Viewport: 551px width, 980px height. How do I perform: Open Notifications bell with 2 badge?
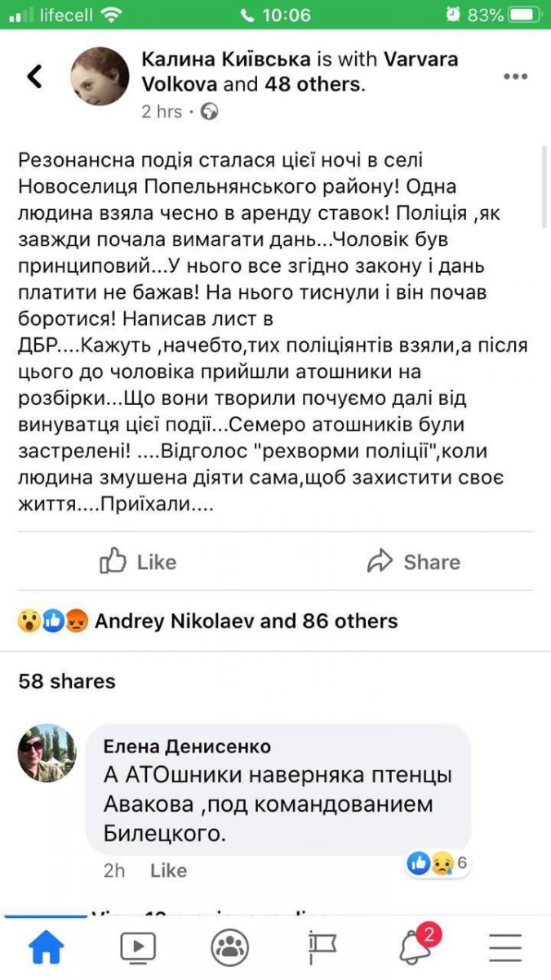[415, 947]
